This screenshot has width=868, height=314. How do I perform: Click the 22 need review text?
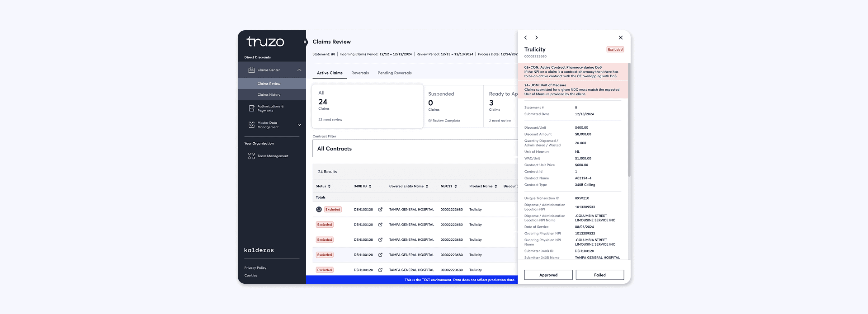click(330, 120)
